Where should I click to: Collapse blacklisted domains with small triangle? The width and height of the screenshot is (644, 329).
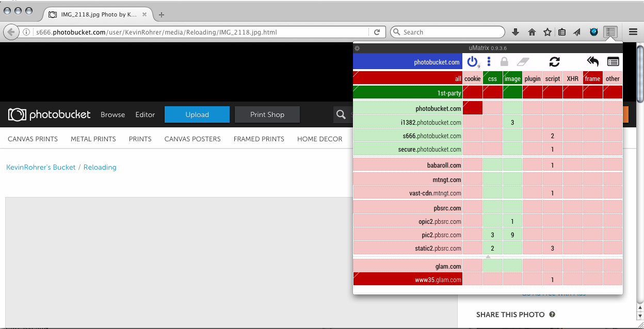click(488, 256)
